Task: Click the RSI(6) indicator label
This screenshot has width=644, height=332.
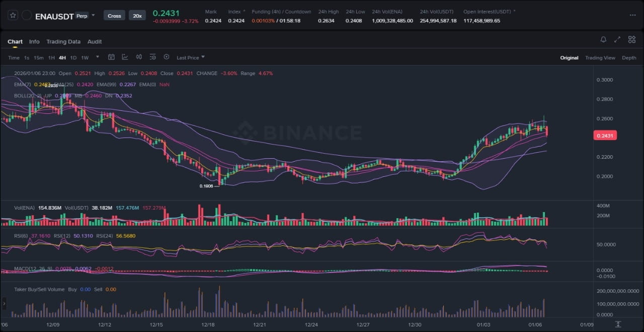Action: 21,236
